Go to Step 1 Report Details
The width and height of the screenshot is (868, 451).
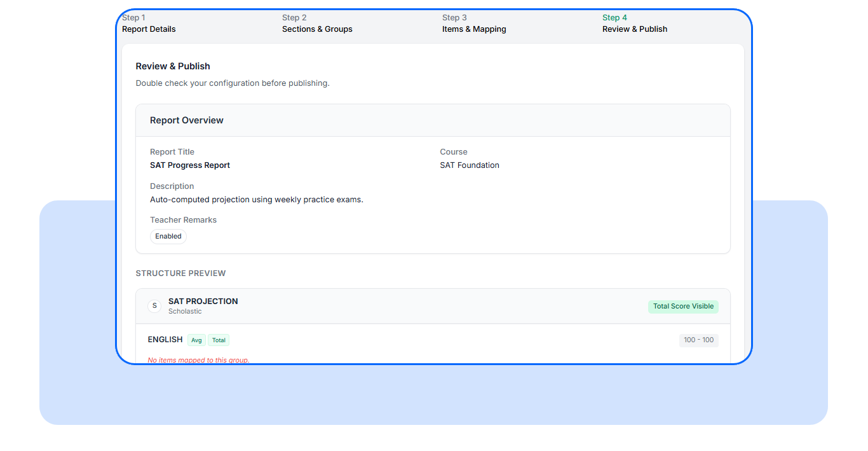click(x=149, y=24)
